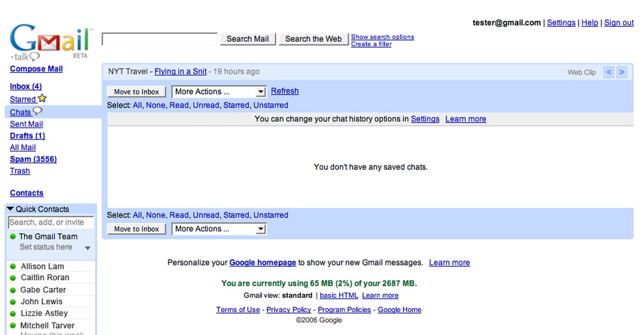
Task: Click the yellow star icon beside Starred
Action: [42, 99]
